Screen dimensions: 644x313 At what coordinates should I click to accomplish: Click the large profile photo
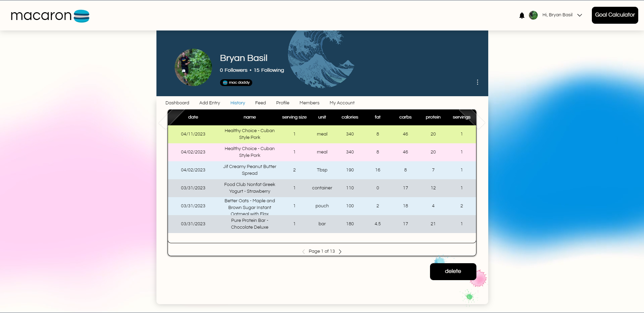[x=193, y=67]
